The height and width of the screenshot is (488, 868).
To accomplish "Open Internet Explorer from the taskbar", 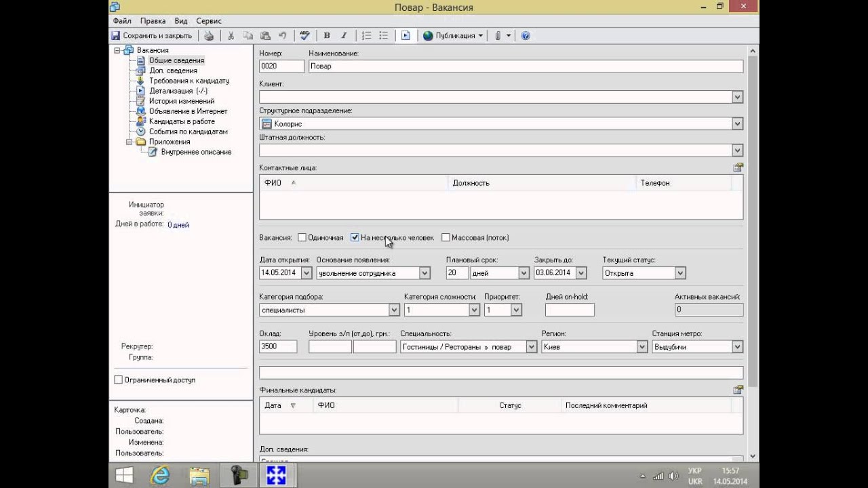I will (x=161, y=476).
